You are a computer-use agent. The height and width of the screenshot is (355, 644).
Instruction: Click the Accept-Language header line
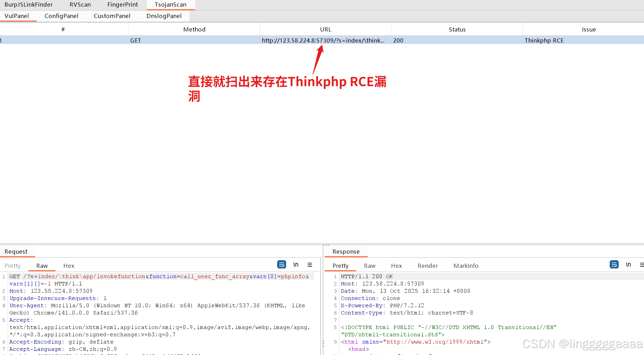pos(63,349)
